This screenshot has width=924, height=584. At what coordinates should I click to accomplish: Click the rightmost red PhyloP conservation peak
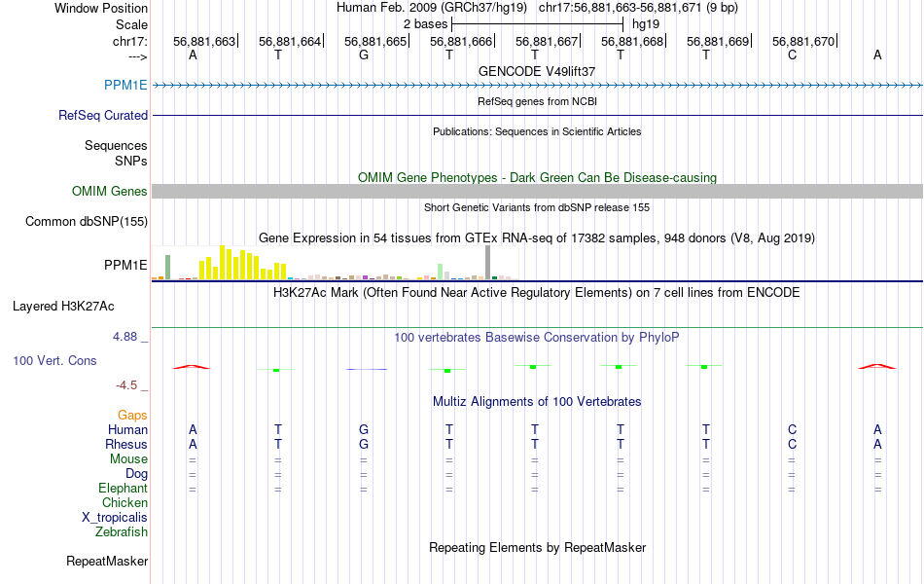pos(877,366)
